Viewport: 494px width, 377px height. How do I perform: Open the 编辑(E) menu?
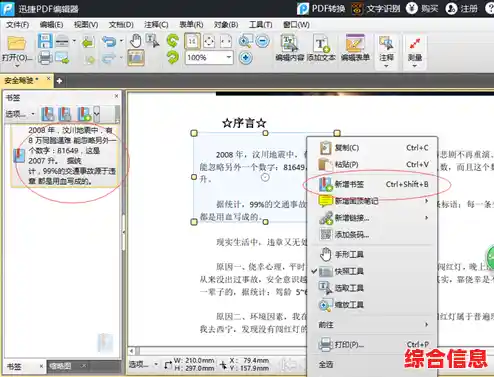51,25
